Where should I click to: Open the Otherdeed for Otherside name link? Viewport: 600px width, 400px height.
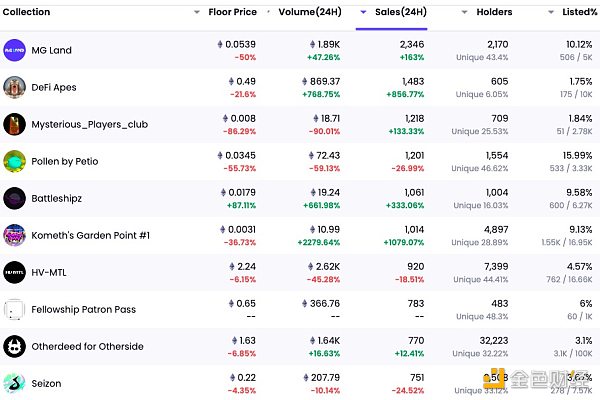87,346
